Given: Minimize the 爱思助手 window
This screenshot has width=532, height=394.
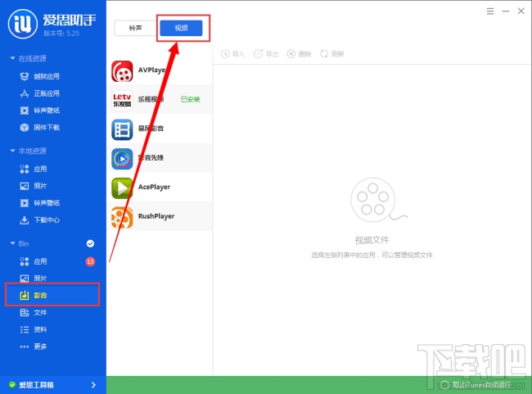Looking at the screenshot, I should click(506, 11).
